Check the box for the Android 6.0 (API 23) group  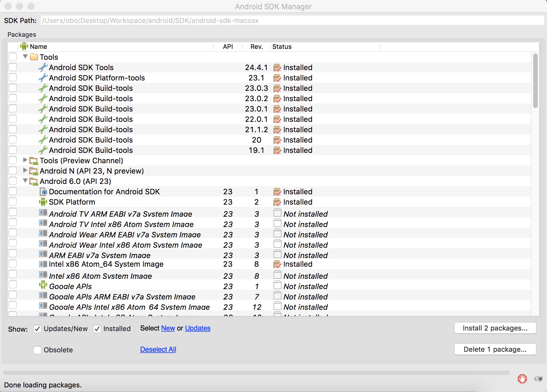(x=13, y=181)
